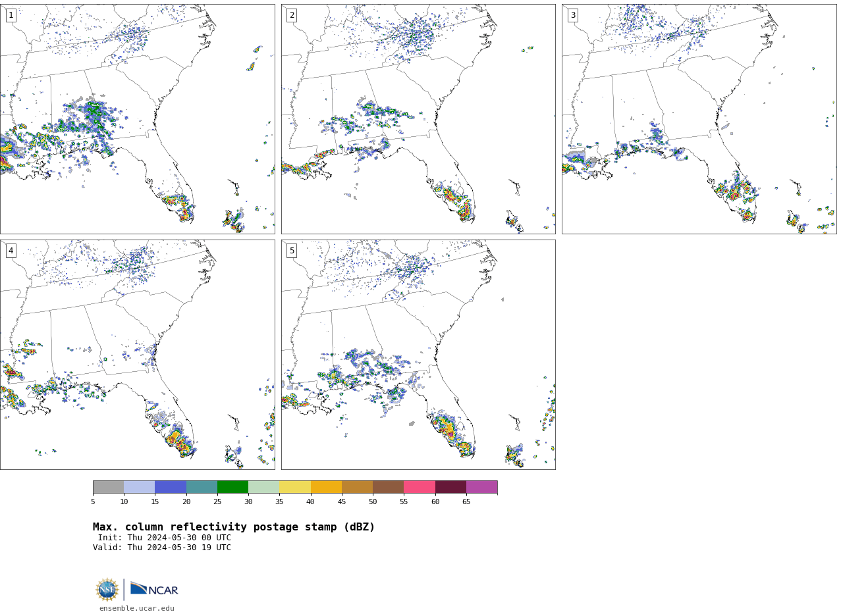Click the panel number 1 label
Screen dimensions: 843x616
11,15
